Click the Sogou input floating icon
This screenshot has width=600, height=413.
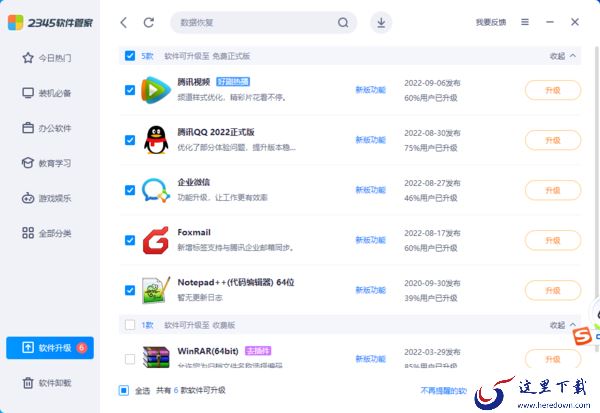click(582, 336)
